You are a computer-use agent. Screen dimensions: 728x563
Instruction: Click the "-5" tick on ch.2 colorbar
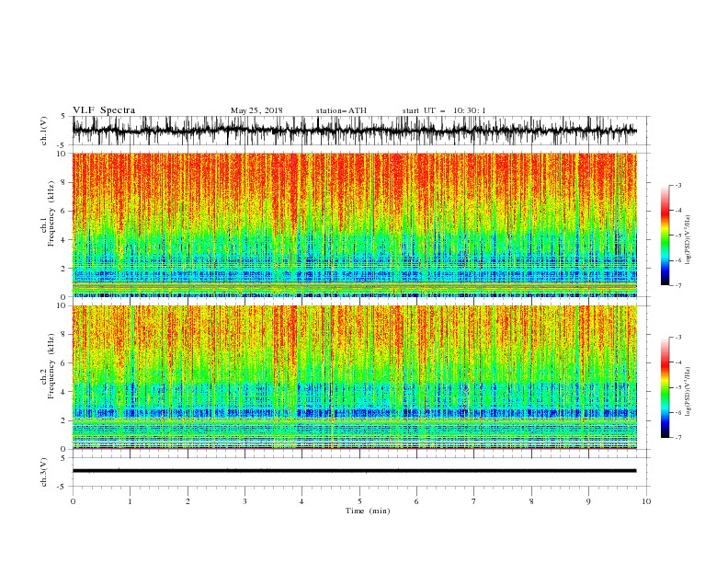(677, 387)
